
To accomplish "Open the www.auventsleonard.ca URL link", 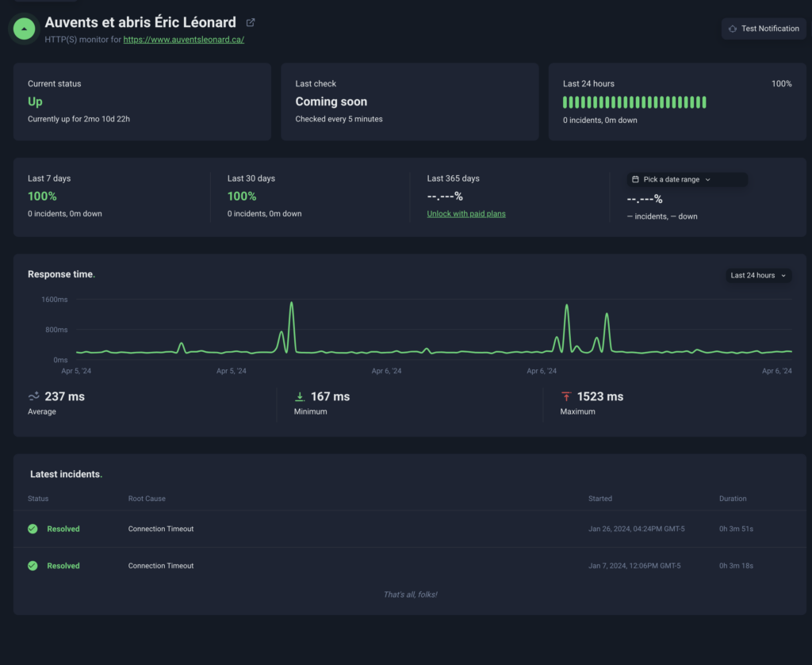I will coord(183,40).
